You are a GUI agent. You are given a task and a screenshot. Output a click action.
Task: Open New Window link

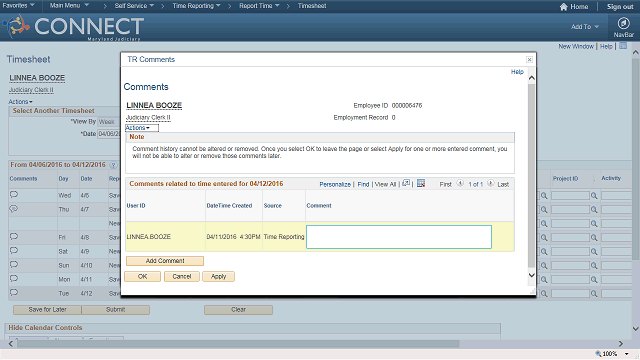point(576,47)
